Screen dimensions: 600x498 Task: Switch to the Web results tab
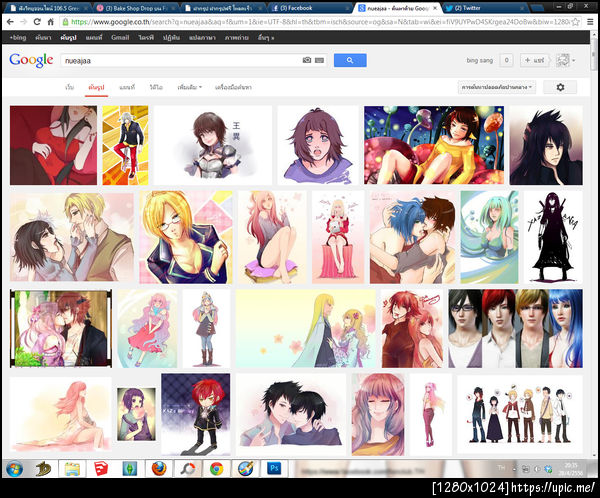(70, 87)
